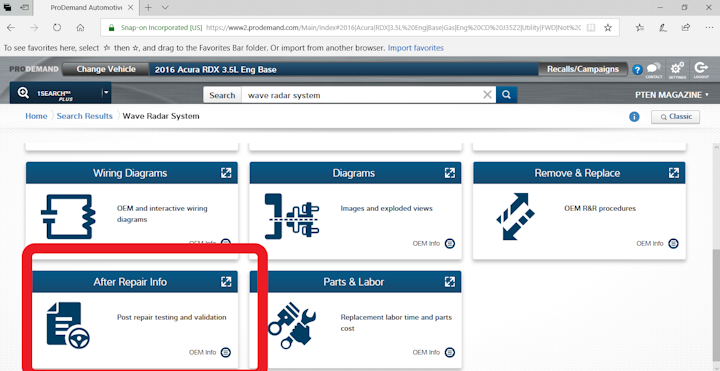The width and height of the screenshot is (720, 371).
Task: Click the Logout icon
Action: point(701,70)
